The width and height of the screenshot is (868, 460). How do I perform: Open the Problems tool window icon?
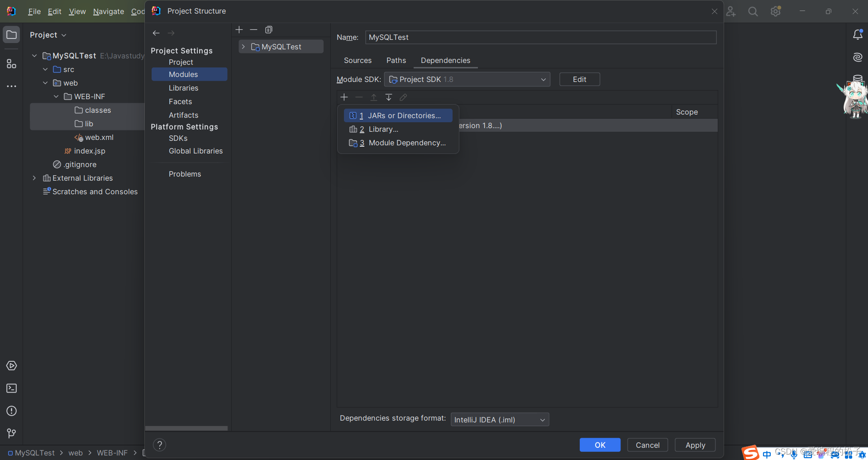coord(12,411)
